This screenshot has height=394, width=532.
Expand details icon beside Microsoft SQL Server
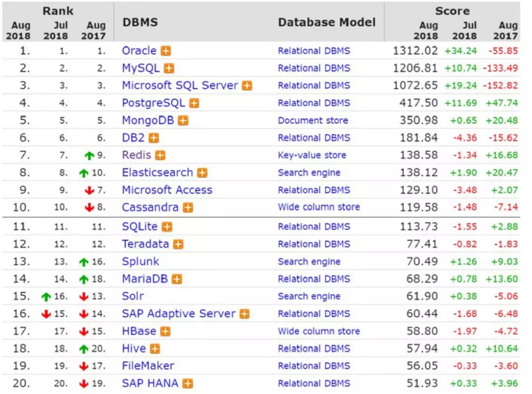click(x=247, y=86)
